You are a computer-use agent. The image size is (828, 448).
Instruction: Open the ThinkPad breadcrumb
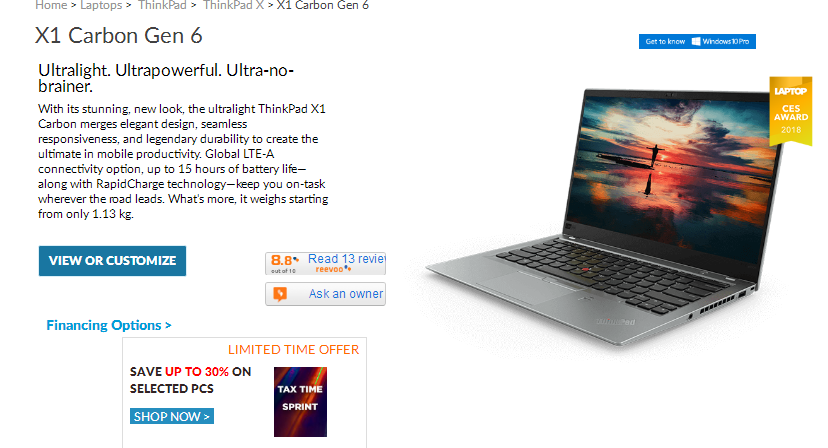tap(162, 5)
